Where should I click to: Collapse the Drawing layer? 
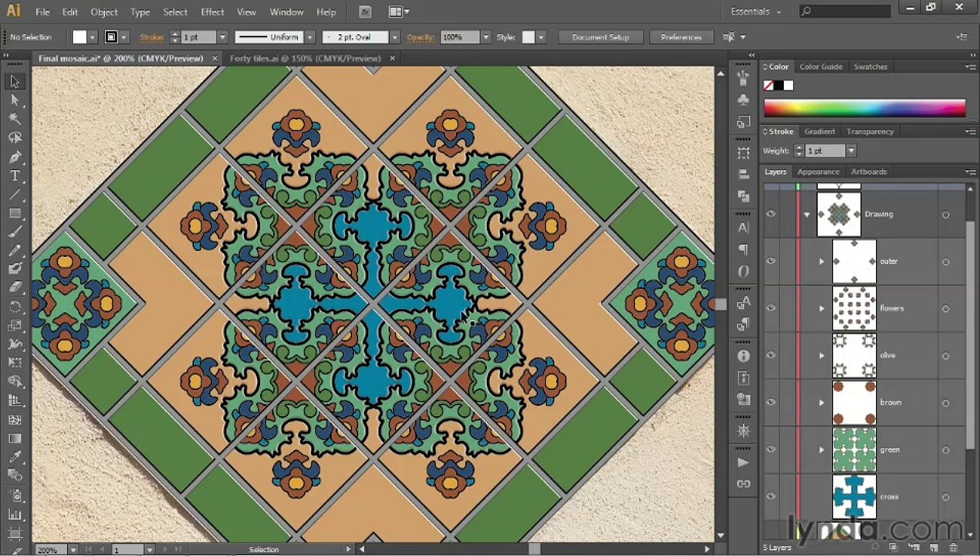pos(807,215)
